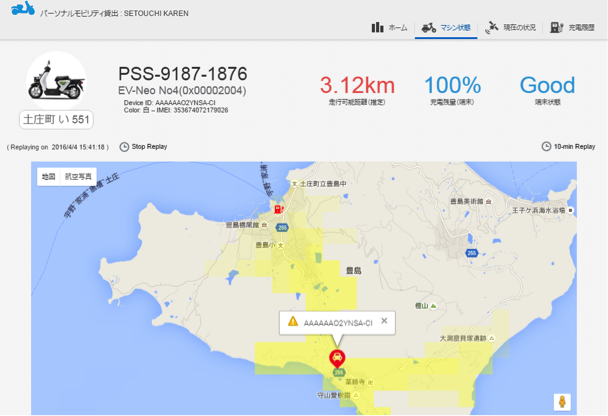Click the 100% battery charge value
Screen dimensions: 608x416
[x=452, y=85]
